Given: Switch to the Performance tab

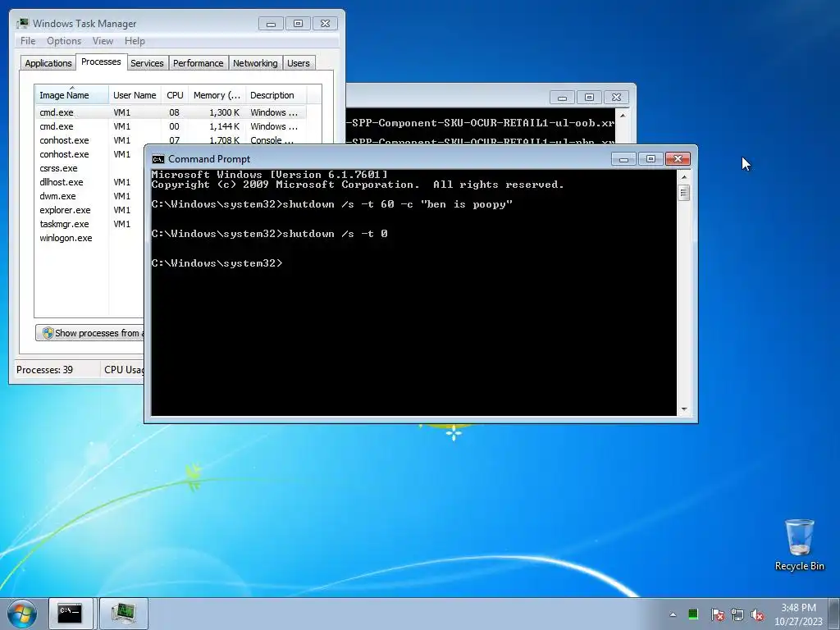Looking at the screenshot, I should click(199, 63).
